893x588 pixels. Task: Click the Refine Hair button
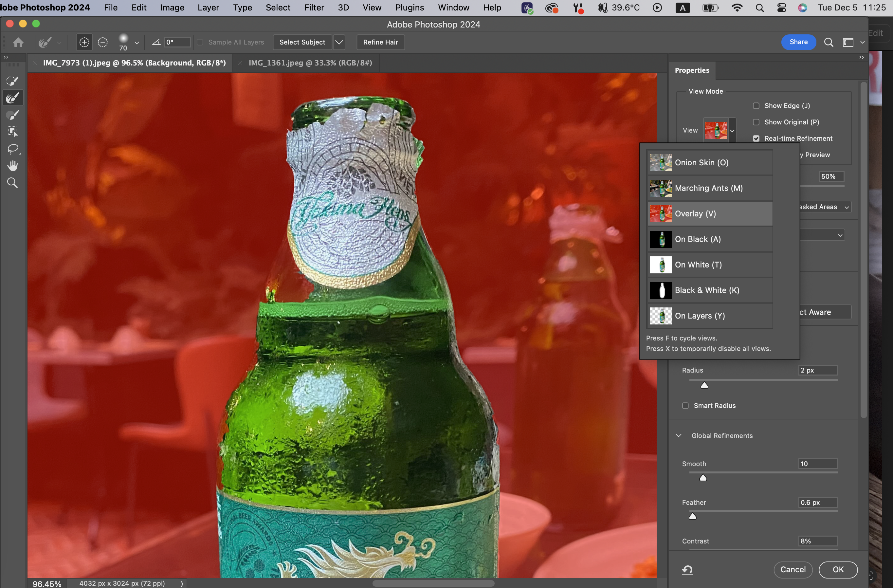380,43
